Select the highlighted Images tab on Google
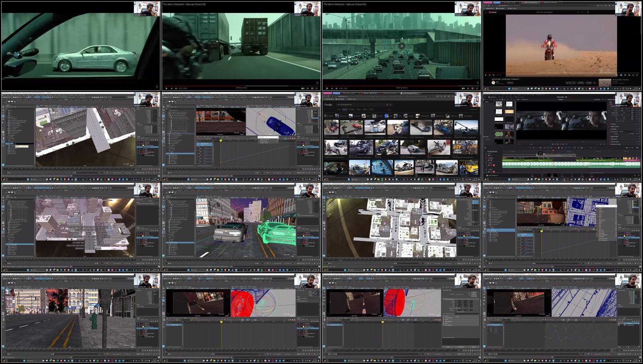This screenshot has height=364, width=643. (x=344, y=110)
